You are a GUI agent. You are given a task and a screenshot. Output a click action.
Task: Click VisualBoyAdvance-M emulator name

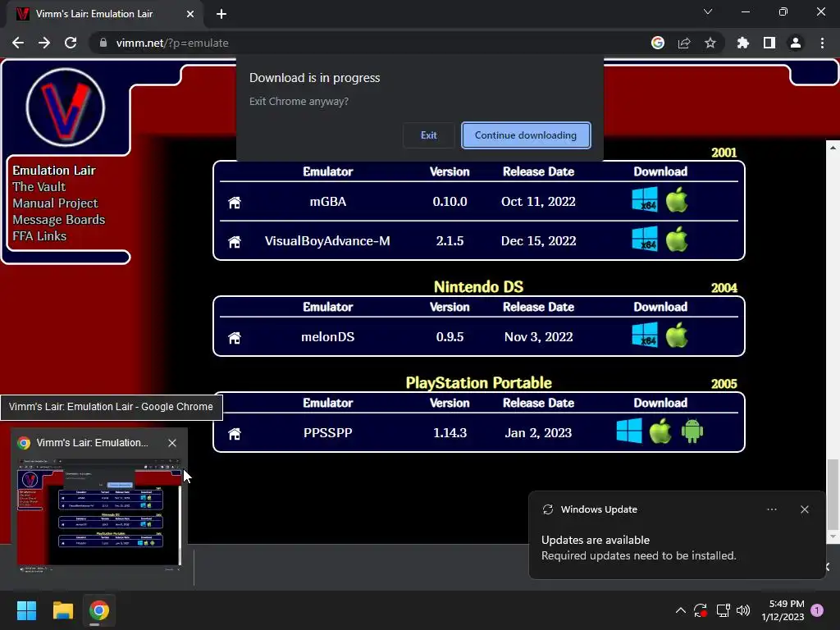[x=327, y=241]
